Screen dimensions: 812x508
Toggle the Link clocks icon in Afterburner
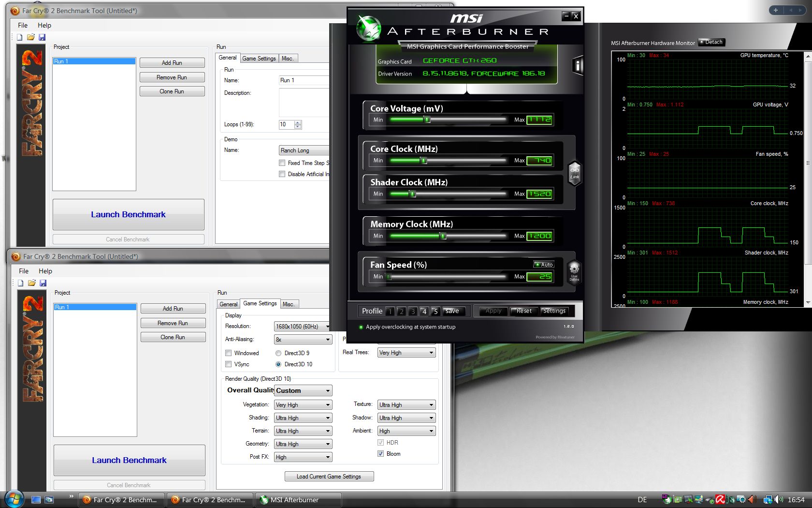coord(575,173)
